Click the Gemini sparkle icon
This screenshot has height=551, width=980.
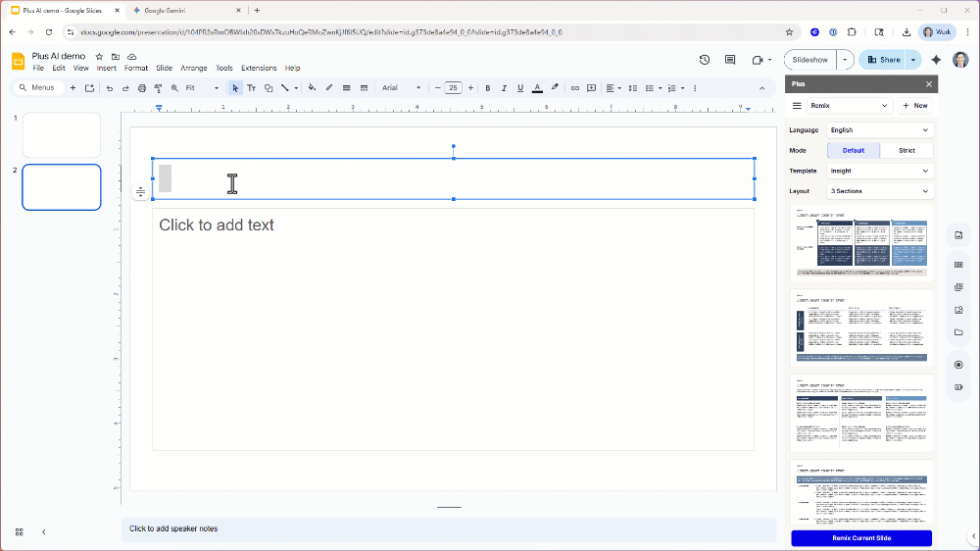936,60
